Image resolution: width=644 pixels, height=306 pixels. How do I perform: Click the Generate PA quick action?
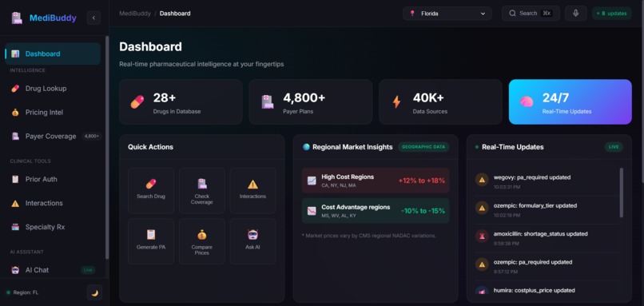151,241
